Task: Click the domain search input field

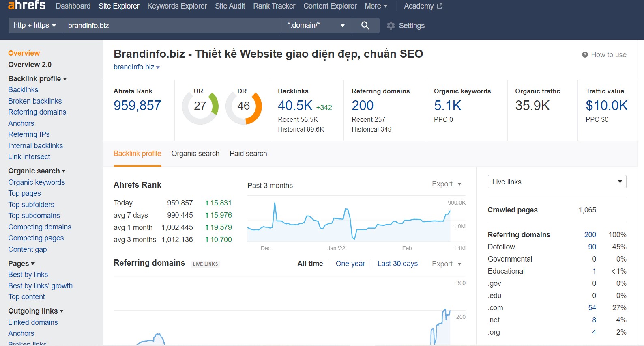Action: pos(172,26)
